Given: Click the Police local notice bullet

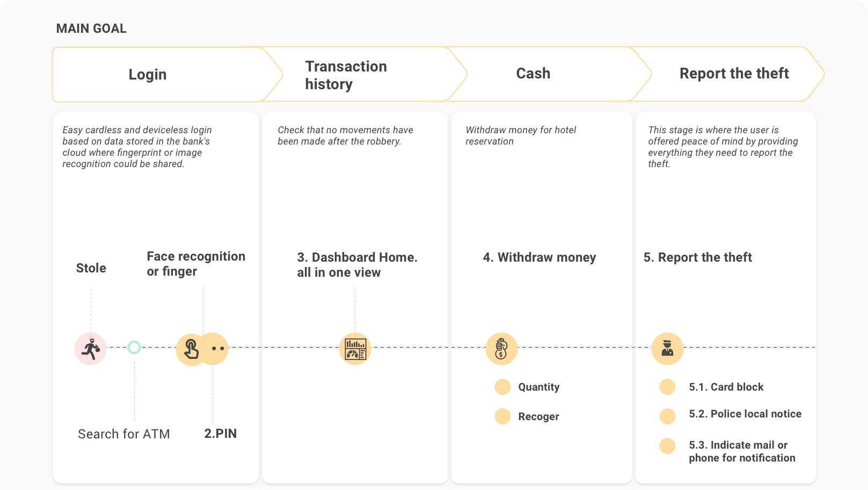Looking at the screenshot, I should pyautogui.click(x=667, y=416).
